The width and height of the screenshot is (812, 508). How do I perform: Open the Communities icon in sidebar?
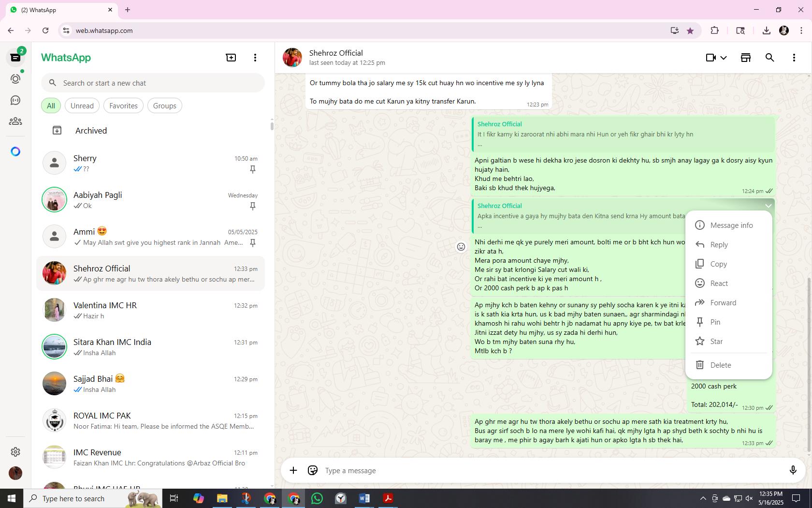(15, 121)
